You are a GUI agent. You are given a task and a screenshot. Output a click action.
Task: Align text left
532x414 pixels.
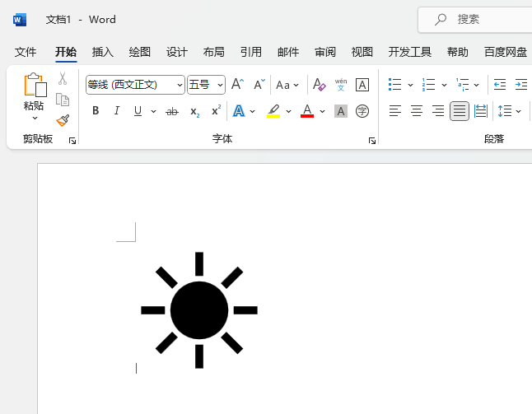click(x=395, y=111)
